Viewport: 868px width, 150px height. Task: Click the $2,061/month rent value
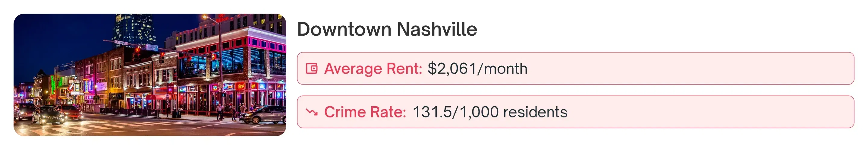point(477,69)
